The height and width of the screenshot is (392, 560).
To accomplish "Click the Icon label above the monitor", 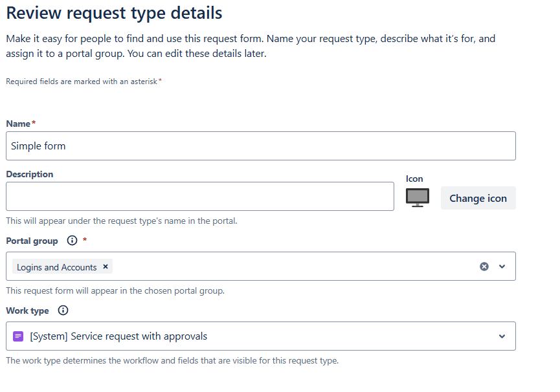I will click(x=414, y=179).
